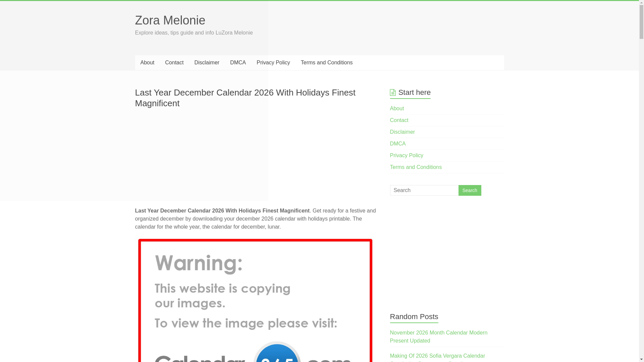Select DMCA in the top navigation
644x362 pixels.
[238, 63]
